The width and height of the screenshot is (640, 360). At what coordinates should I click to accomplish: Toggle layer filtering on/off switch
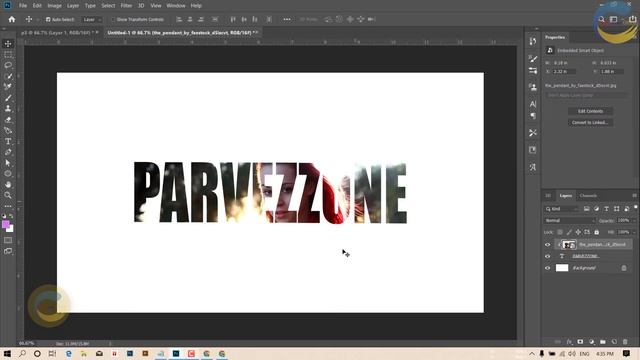[x=636, y=208]
